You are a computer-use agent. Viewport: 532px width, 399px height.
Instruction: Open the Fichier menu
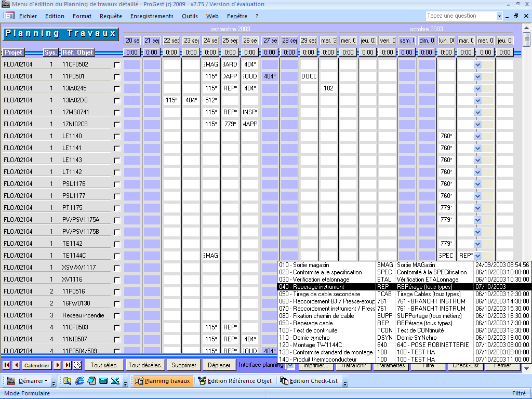tap(28, 16)
